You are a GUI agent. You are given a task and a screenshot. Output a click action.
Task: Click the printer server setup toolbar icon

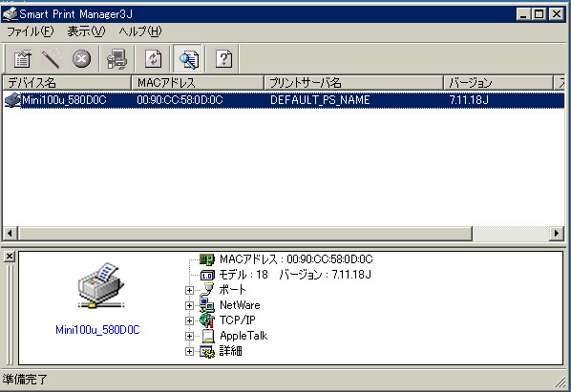(116, 59)
